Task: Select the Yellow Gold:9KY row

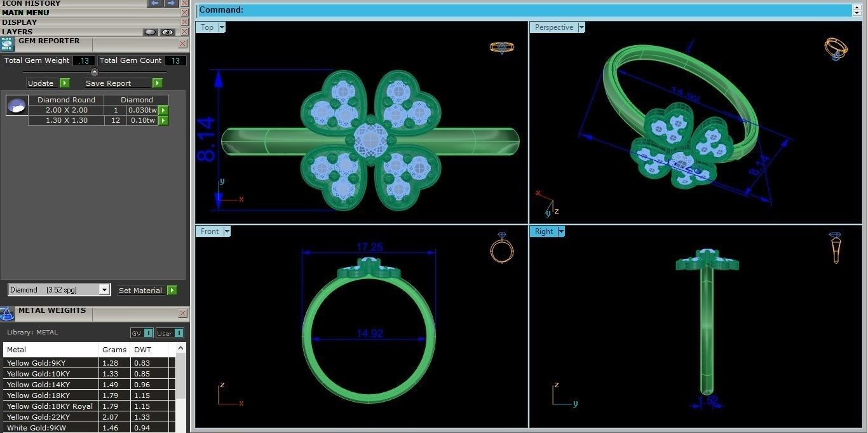Action: [x=89, y=363]
